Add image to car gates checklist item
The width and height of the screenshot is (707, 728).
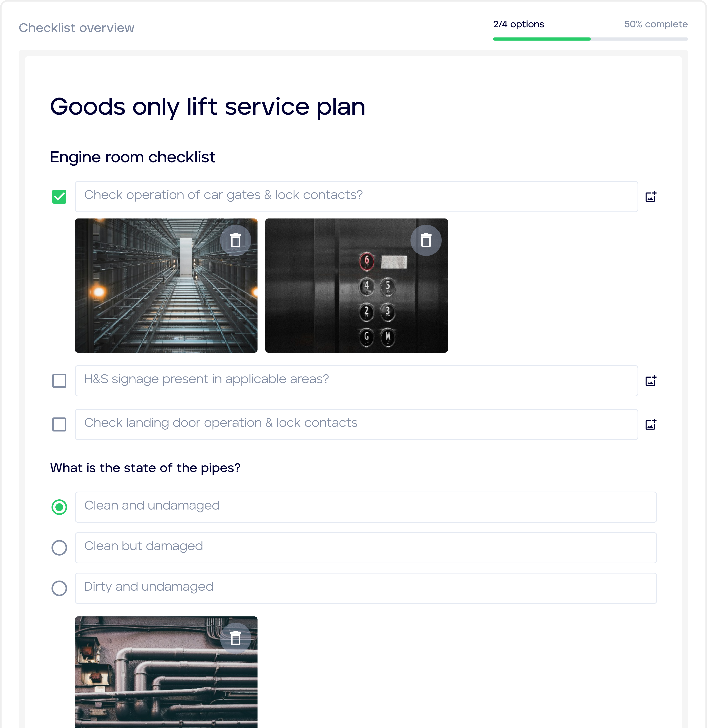[651, 196]
